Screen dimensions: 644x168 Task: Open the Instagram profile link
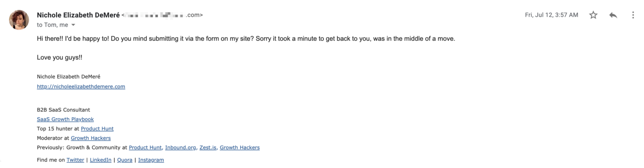pos(151,160)
